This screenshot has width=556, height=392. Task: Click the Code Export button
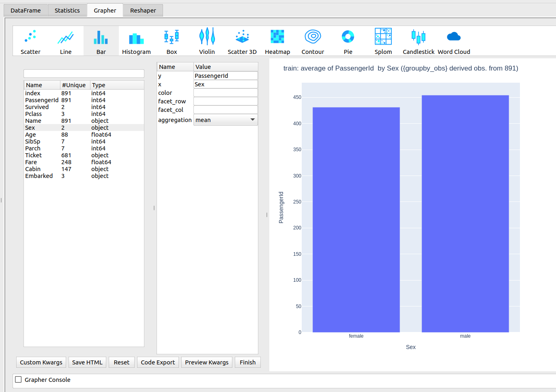[x=158, y=362]
